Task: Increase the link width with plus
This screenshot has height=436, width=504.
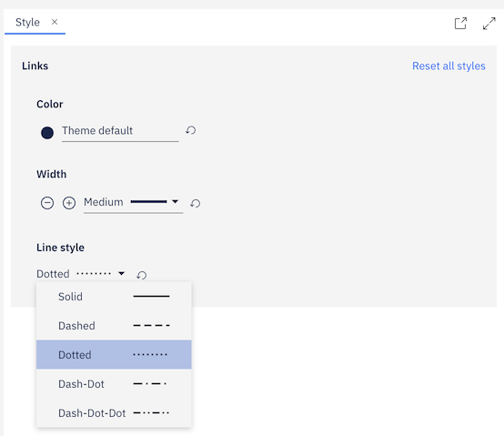Action: [69, 203]
